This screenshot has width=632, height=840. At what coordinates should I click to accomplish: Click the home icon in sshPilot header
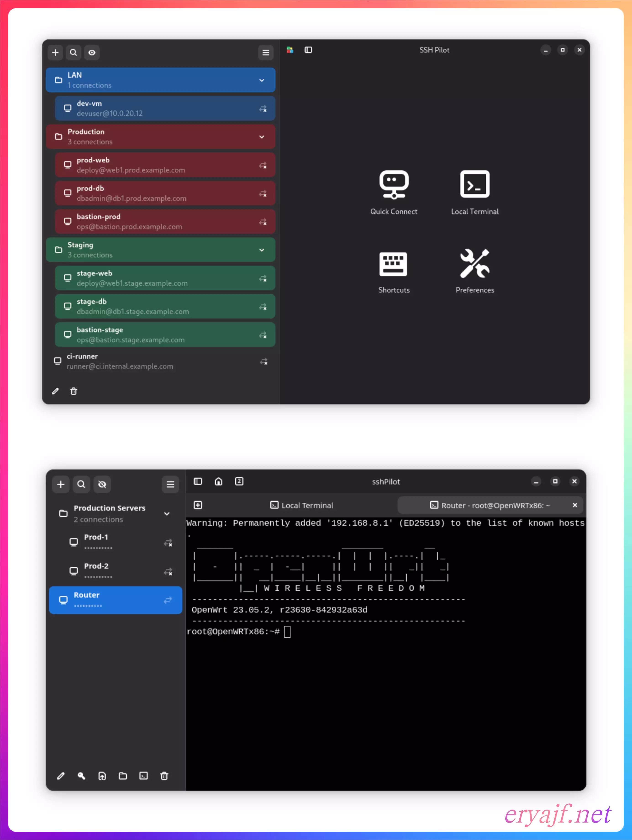point(219,482)
